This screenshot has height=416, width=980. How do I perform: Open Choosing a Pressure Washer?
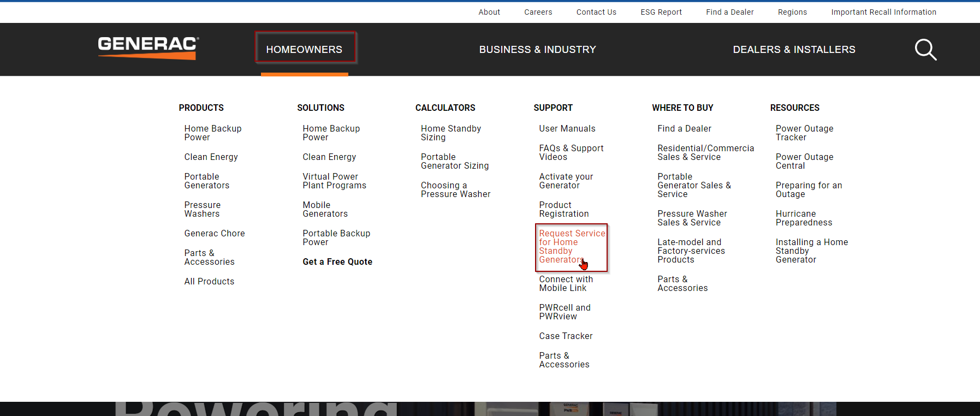tap(456, 189)
